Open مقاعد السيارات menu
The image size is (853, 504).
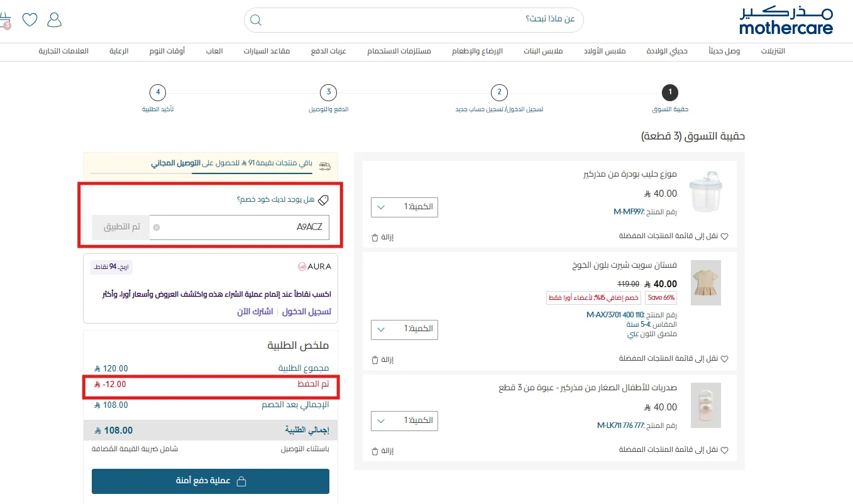click(x=267, y=51)
